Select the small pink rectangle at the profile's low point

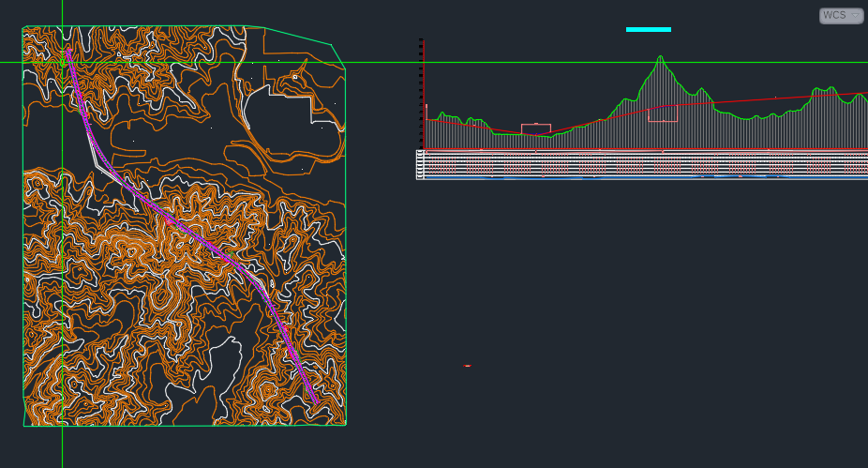click(535, 129)
